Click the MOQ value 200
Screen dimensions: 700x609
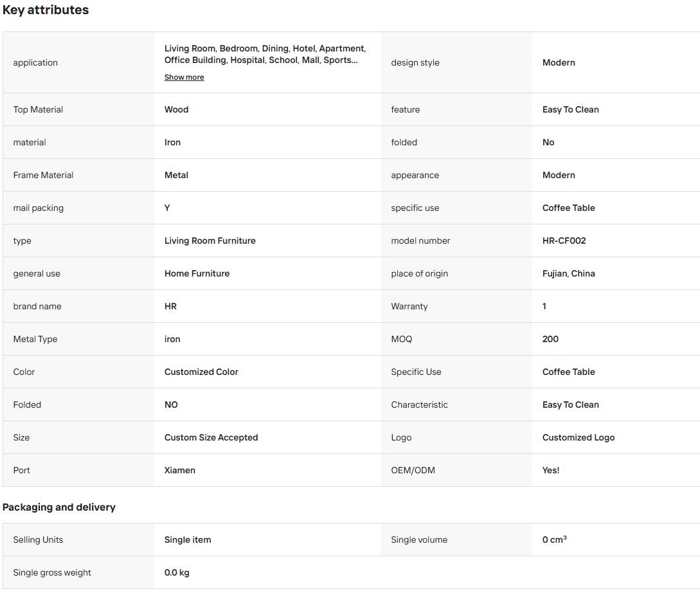click(x=550, y=339)
